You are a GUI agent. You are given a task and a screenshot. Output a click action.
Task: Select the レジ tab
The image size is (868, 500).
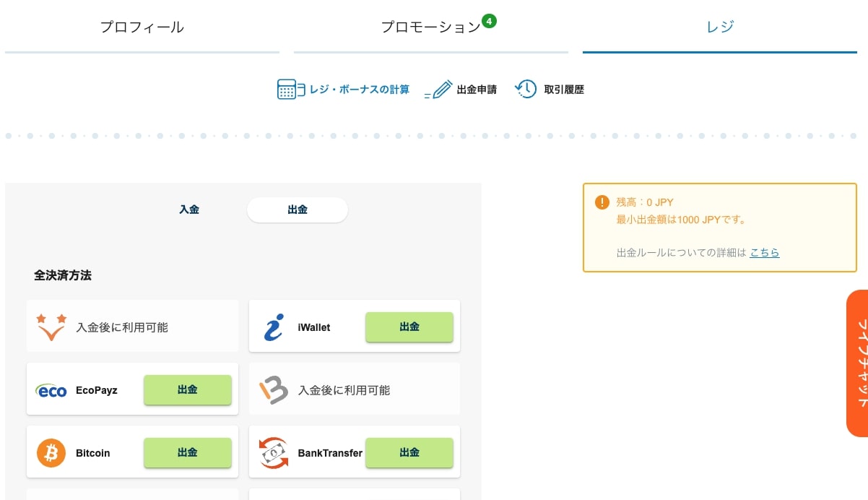tap(719, 27)
